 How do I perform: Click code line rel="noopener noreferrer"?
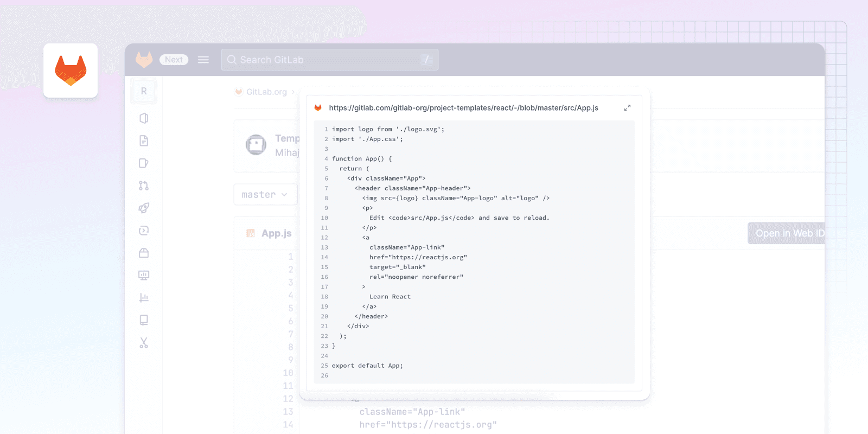417,277
